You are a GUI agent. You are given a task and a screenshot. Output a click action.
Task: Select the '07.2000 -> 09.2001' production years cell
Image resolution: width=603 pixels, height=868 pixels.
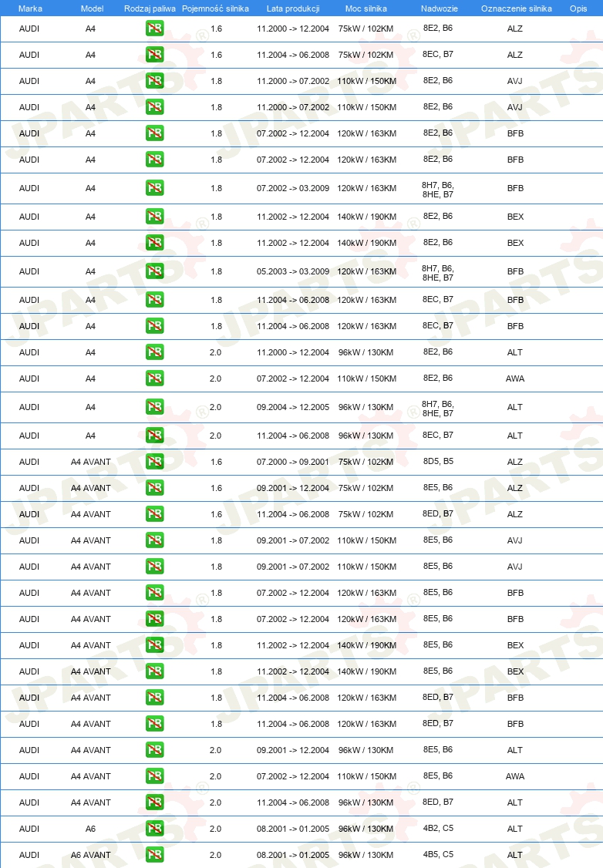coord(293,462)
